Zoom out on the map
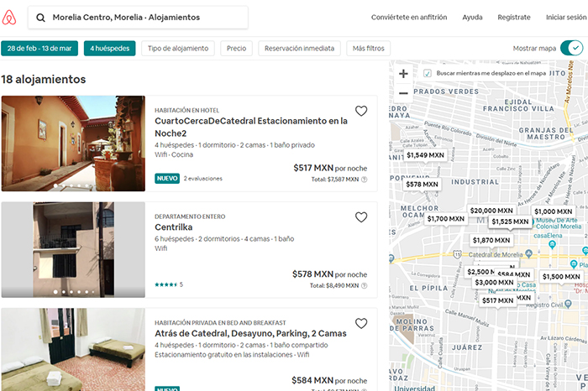 coord(404,93)
